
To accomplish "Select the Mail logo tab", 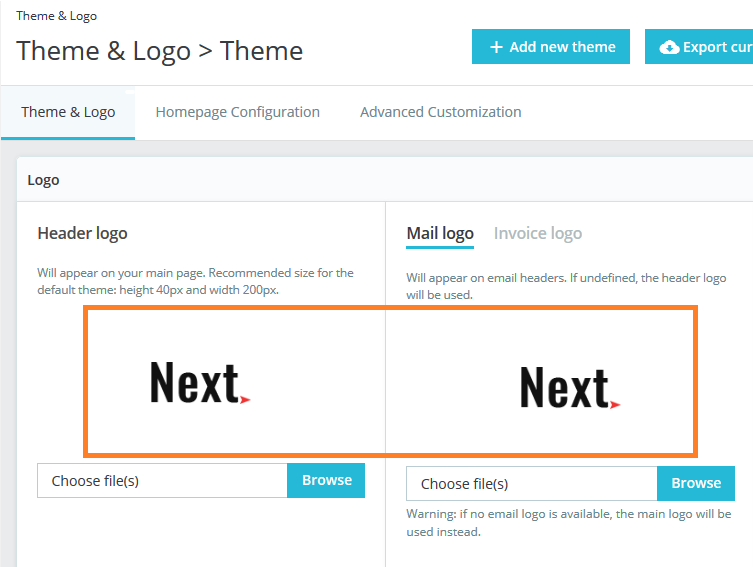I will pos(440,233).
